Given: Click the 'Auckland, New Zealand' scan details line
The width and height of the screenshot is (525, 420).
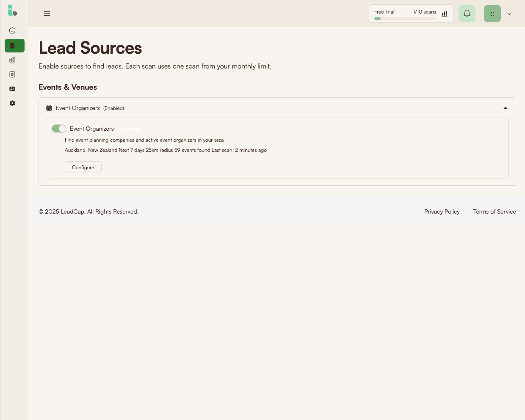Looking at the screenshot, I should [166, 150].
